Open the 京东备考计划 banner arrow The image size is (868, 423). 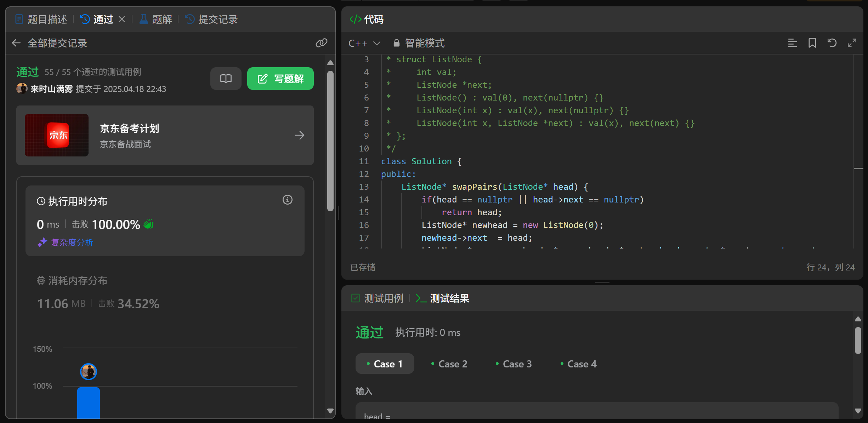[299, 135]
